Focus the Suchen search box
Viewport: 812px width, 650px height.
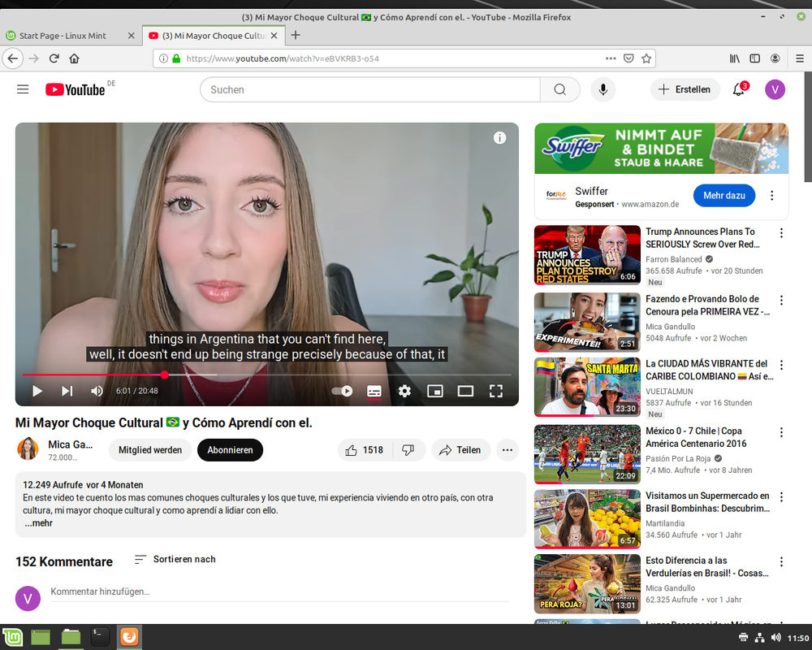(x=370, y=89)
